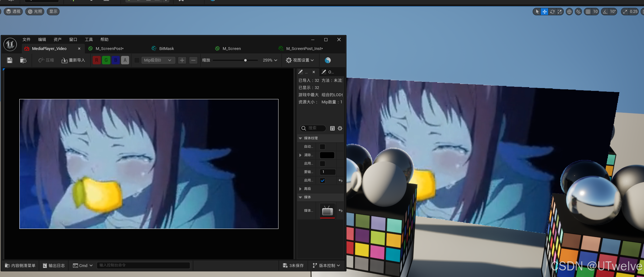
Task: Click the console command input field
Action: coord(143,265)
